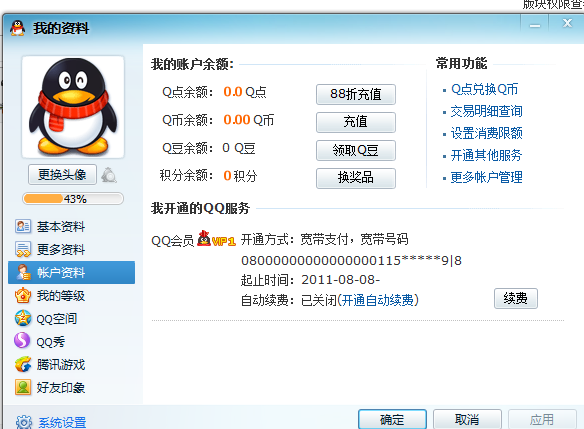Click the 43% profile completion bar
584x429 pixels.
tap(73, 198)
